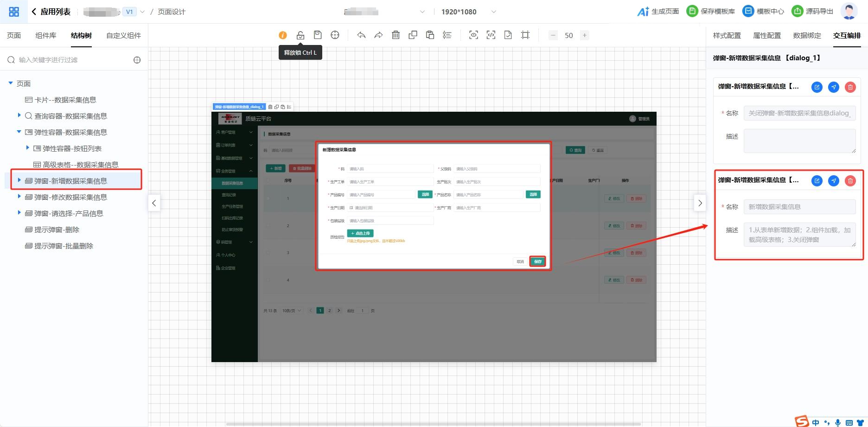Click the redo arrow icon
The height and width of the screenshot is (427, 868).
(378, 35)
